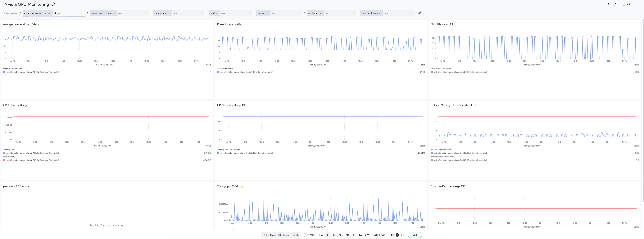
Task: Click the Memory clock speed red swatch
Action: pos(432,160)
